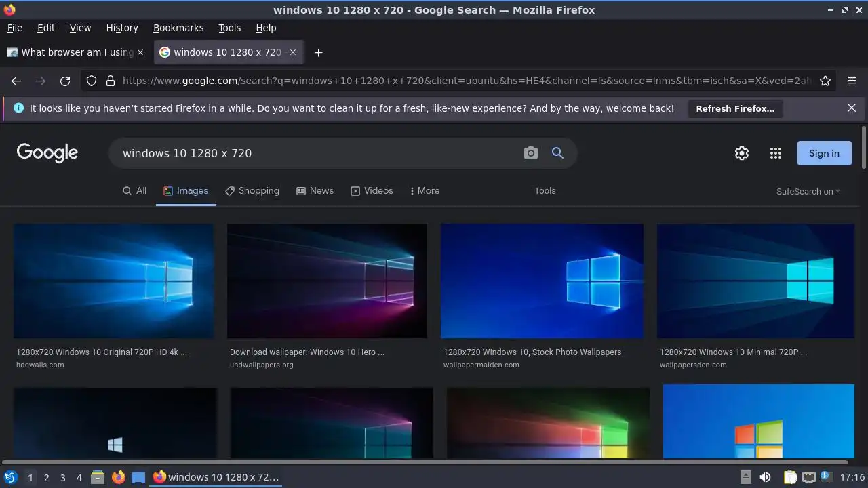Click the vertical page scrollbar
Screen dimensions: 868x488
(x=863, y=148)
